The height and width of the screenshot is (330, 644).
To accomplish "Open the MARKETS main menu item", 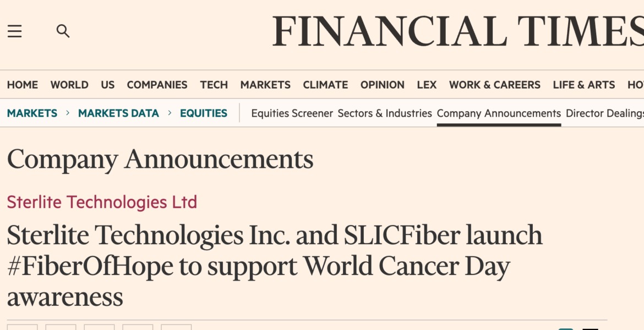I will [265, 85].
